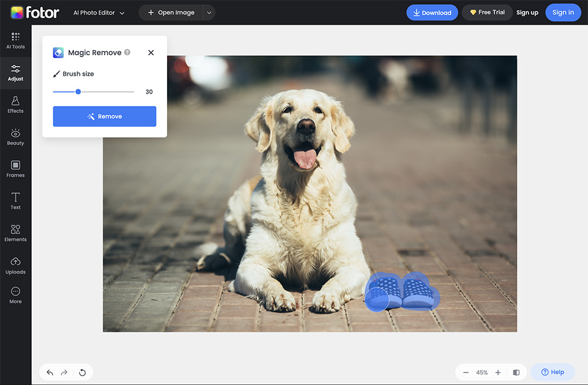Download the edited image
Viewport: 588px width, 385px height.
point(432,12)
